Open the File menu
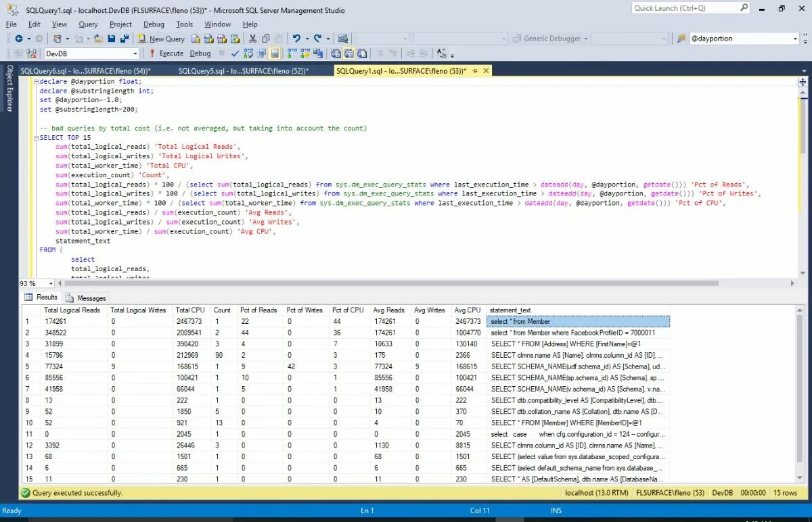 pos(12,24)
